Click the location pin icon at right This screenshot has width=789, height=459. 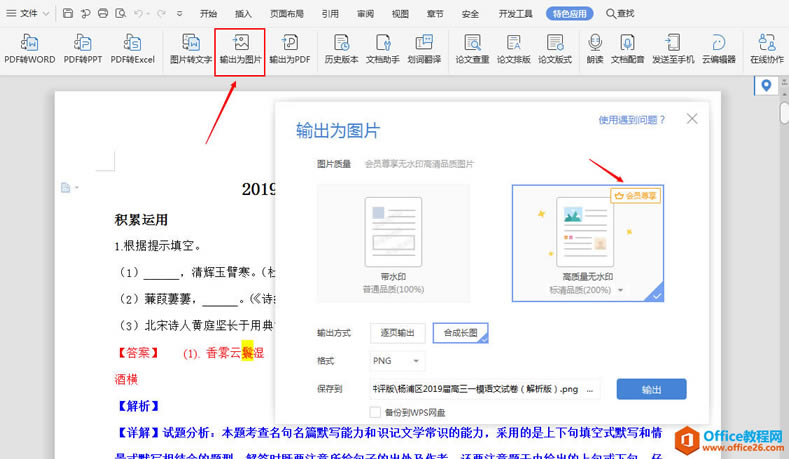766,86
